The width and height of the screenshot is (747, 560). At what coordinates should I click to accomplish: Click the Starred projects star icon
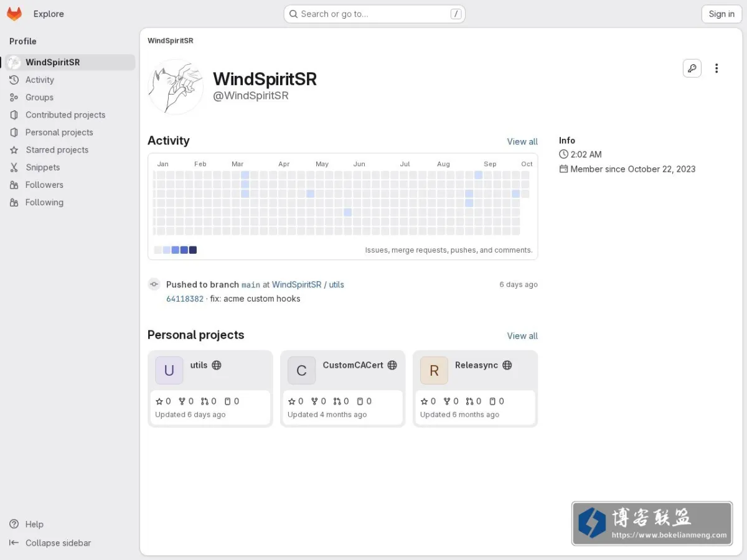point(14,150)
